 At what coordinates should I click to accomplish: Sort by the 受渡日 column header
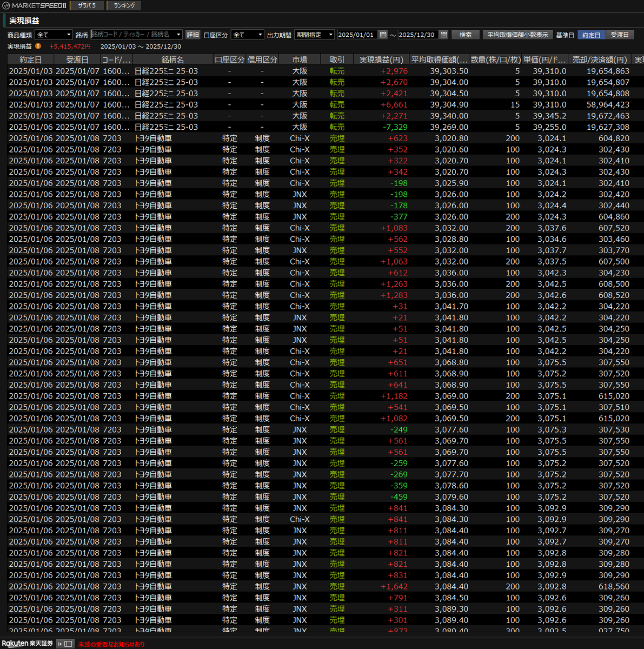77,59
